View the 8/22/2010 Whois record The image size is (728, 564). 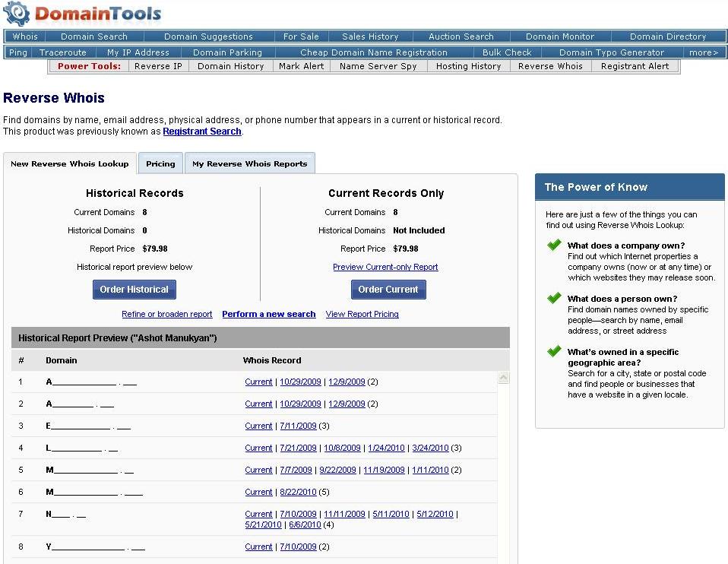(298, 493)
